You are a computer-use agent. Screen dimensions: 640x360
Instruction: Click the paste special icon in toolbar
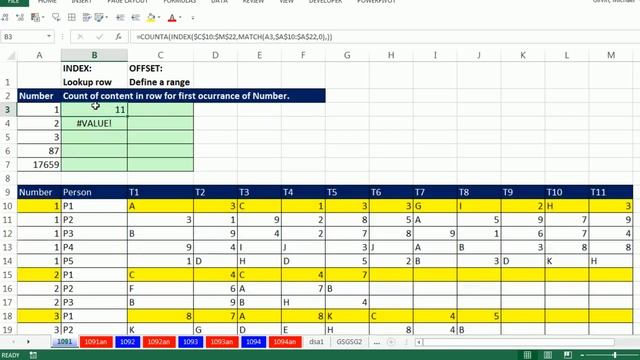[36, 18]
